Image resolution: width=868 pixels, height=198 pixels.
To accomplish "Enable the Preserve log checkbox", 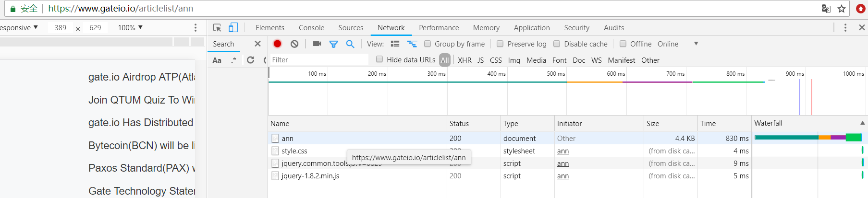I will (500, 44).
